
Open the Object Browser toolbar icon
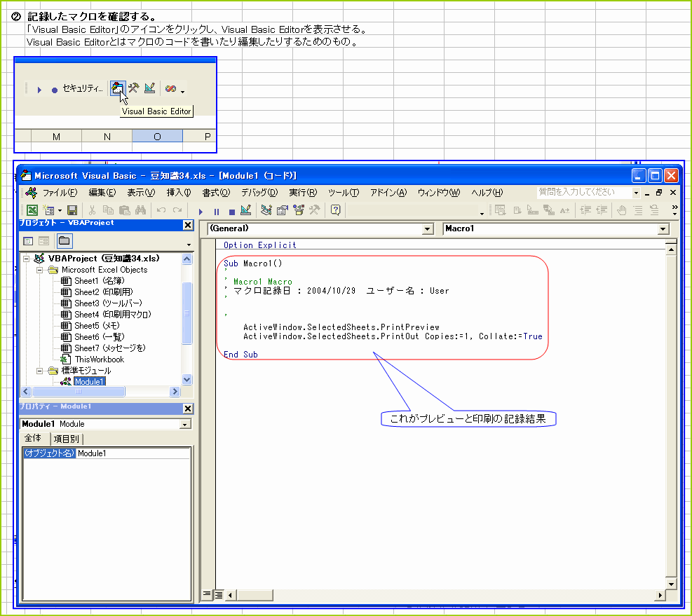[x=299, y=210]
